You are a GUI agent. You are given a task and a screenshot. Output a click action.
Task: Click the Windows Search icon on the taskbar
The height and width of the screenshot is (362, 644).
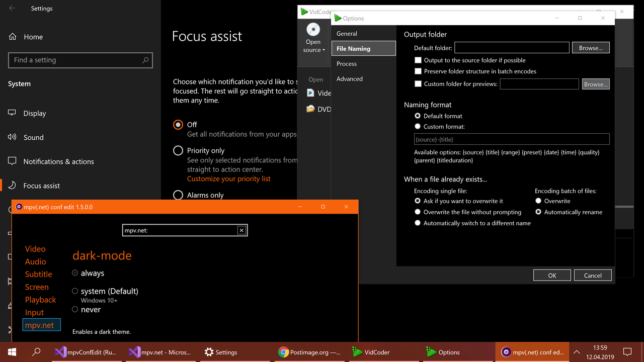tap(36, 352)
